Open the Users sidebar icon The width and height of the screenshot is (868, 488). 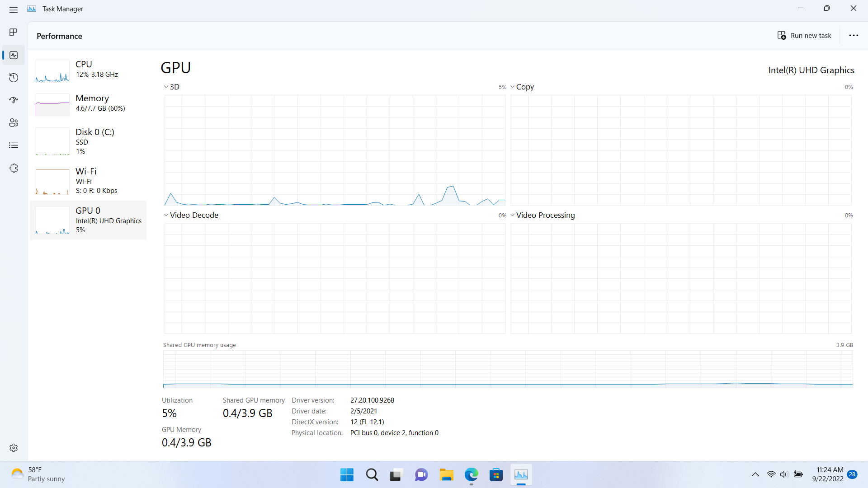click(14, 123)
